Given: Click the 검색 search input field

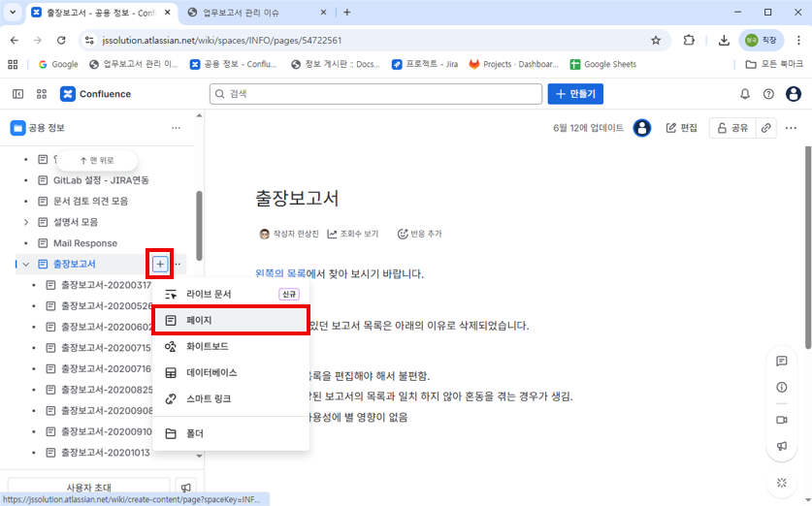Looking at the screenshot, I should click(376, 94).
